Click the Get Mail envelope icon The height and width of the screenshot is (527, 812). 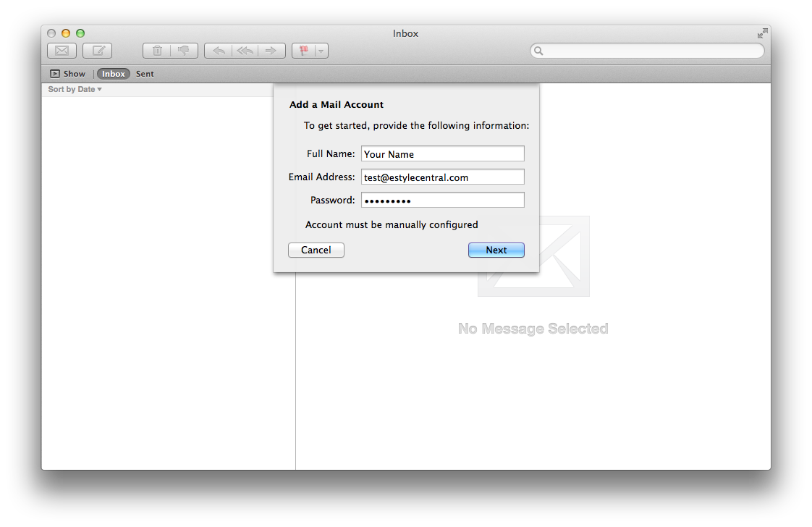[62, 51]
